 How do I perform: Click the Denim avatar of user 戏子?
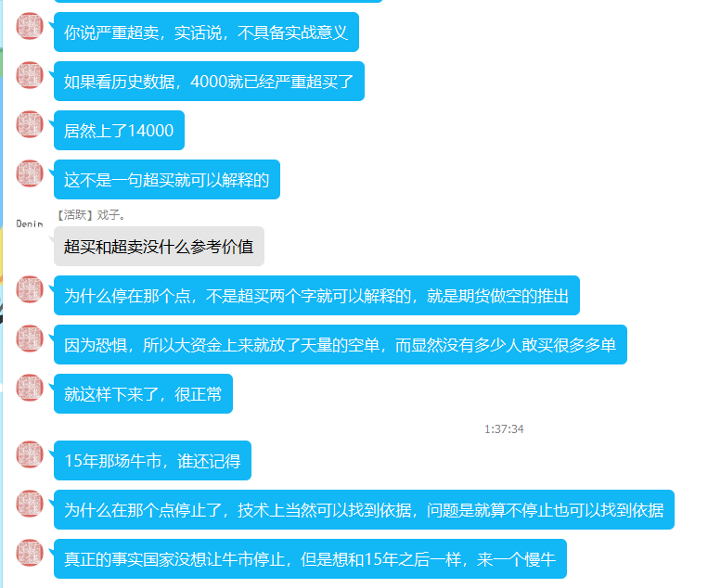[x=30, y=224]
